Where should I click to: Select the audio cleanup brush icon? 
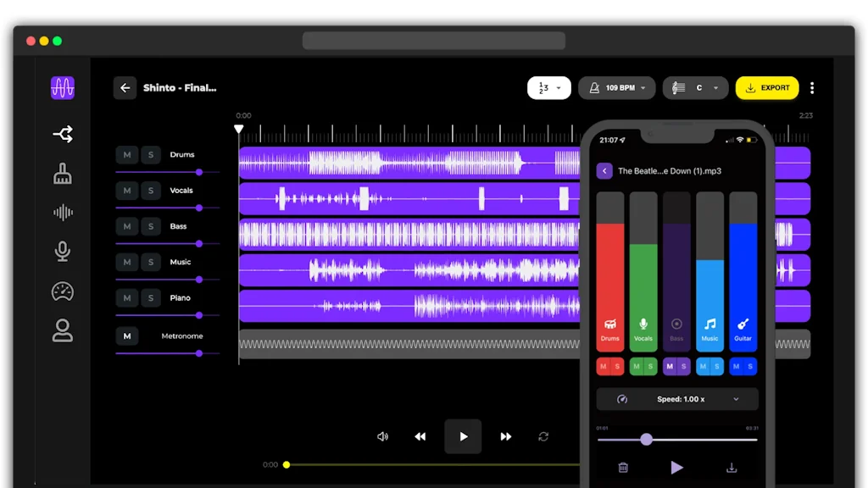[x=62, y=174]
